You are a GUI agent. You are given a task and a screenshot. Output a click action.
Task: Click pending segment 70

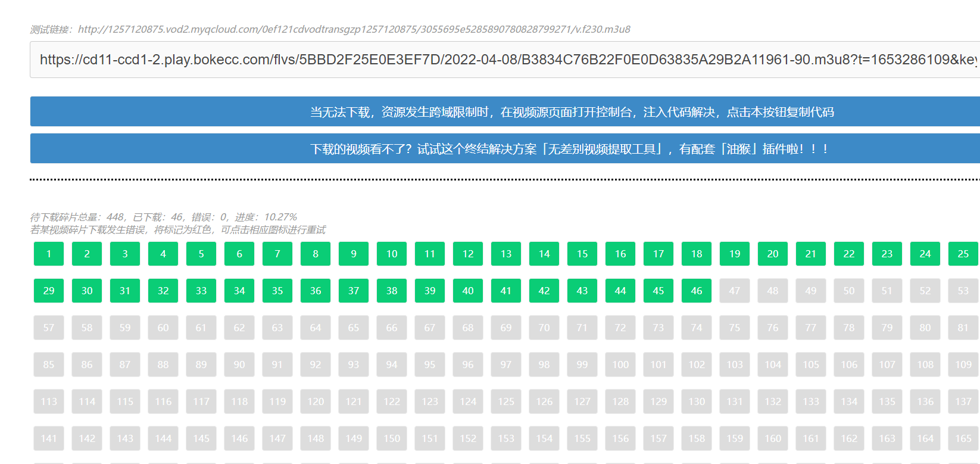(x=544, y=328)
